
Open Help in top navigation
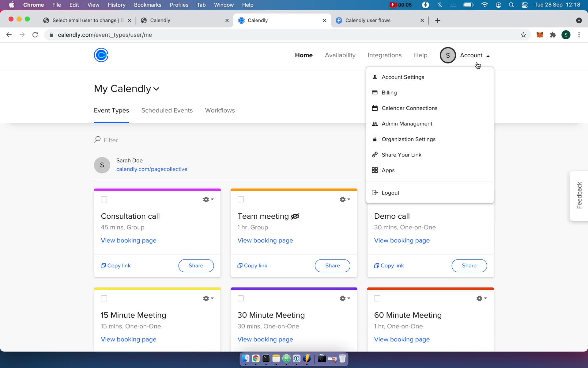click(x=420, y=55)
